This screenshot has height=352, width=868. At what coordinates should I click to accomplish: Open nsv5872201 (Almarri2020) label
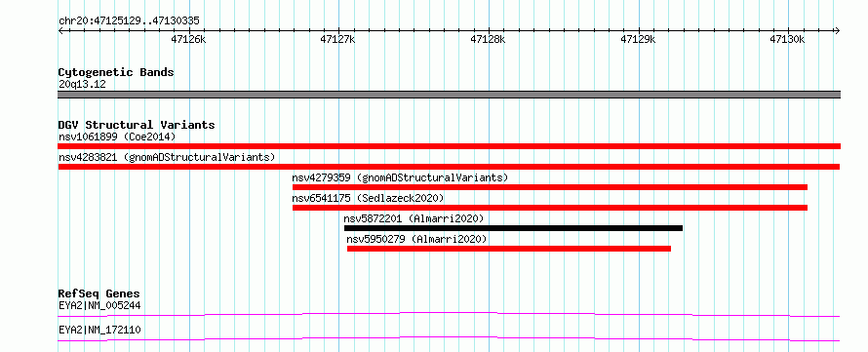pyautogui.click(x=414, y=218)
